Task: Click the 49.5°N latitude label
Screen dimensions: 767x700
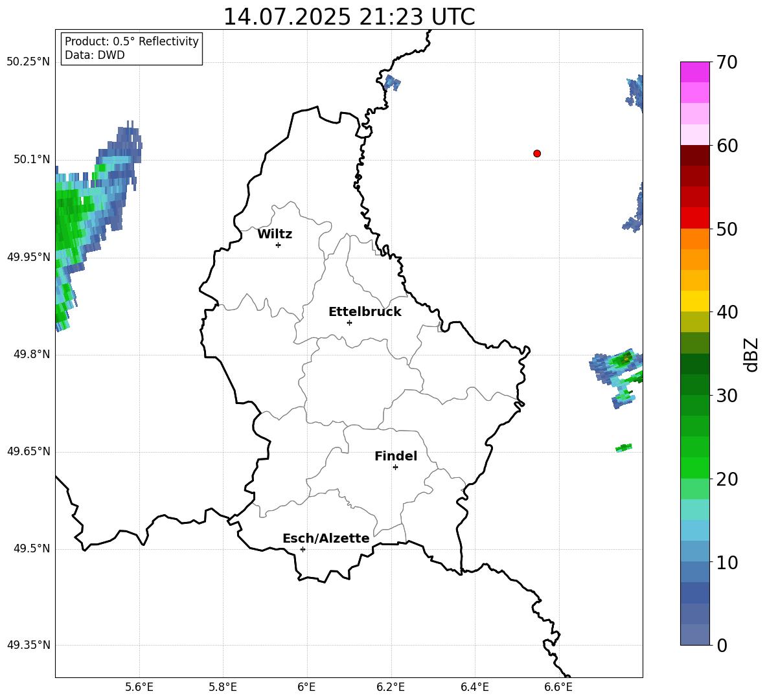Action: (32, 548)
